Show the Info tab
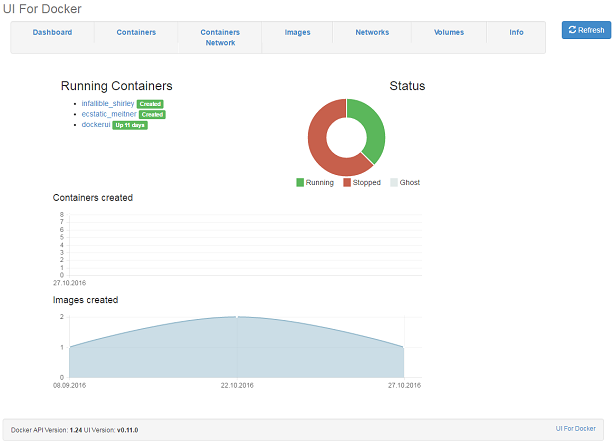614x445 pixels. coord(516,33)
